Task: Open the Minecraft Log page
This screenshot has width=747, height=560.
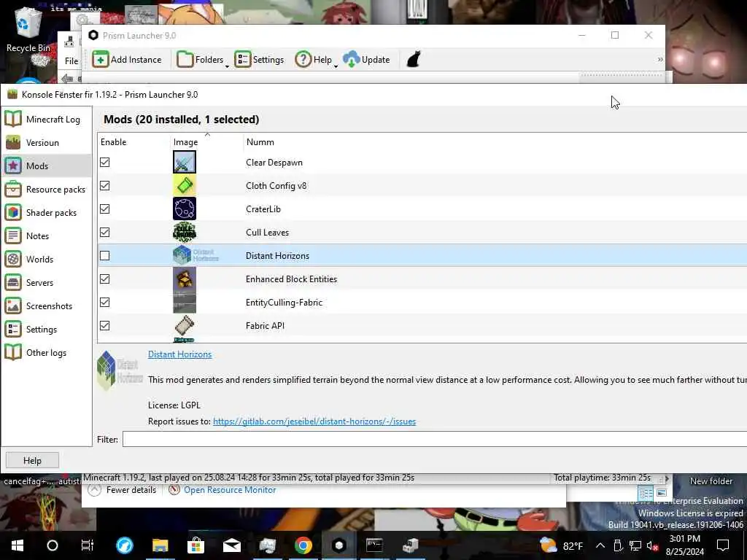Action: pos(46,120)
